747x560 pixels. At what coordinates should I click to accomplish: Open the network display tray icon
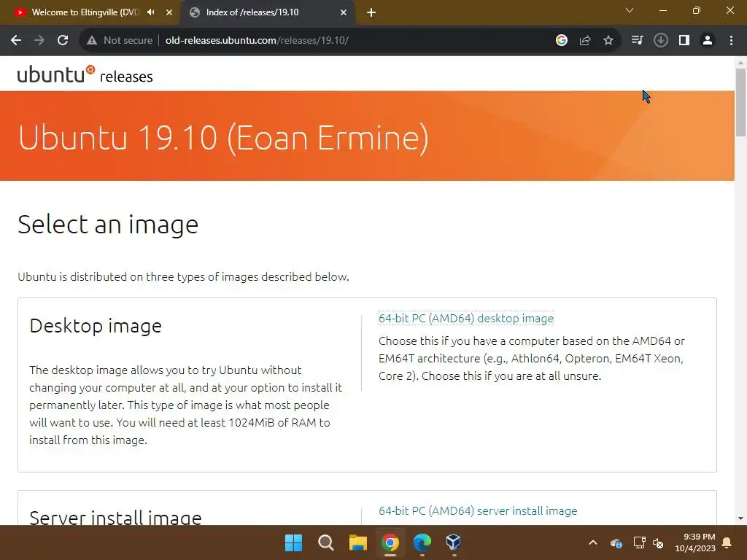tap(639, 542)
